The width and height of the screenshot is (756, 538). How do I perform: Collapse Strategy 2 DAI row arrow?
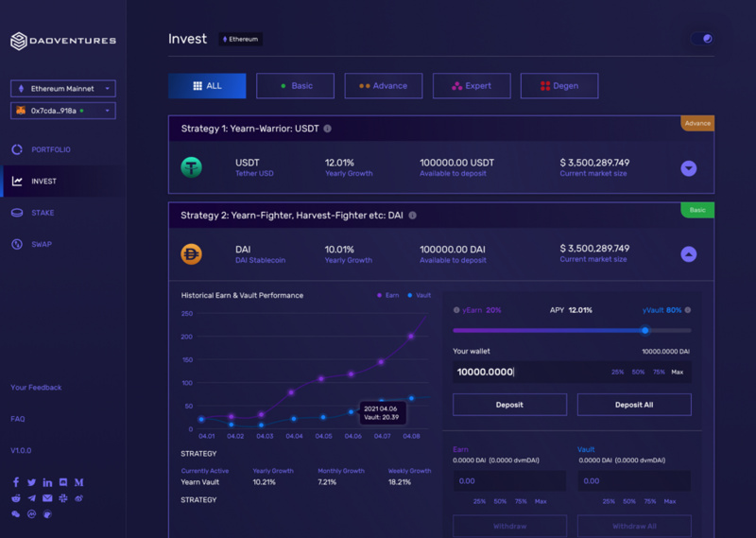coord(689,253)
